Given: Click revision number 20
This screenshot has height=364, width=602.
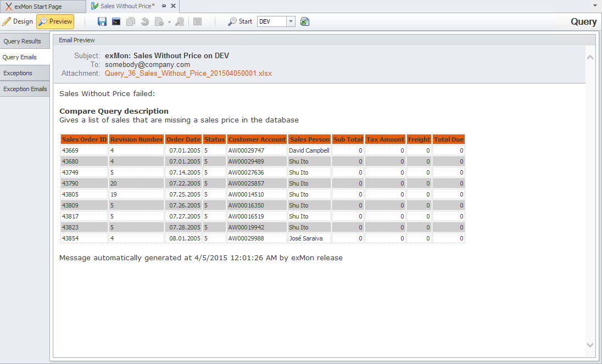Looking at the screenshot, I should click(114, 183).
